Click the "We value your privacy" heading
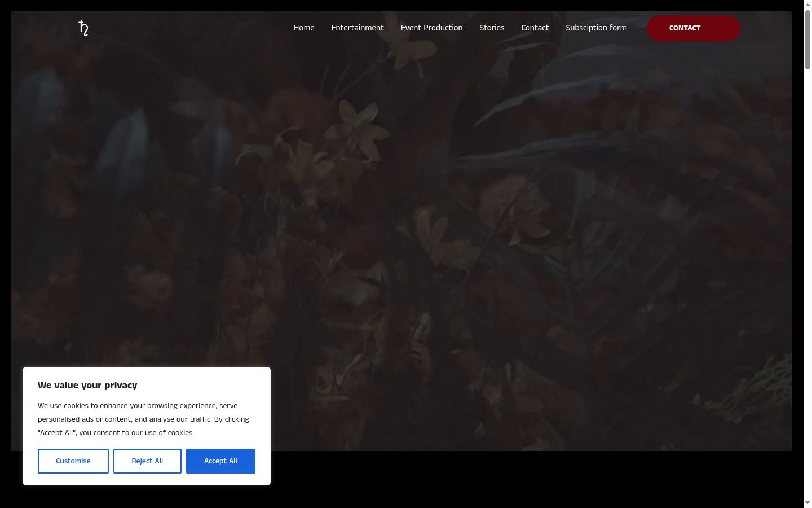812x508 pixels. click(x=87, y=386)
